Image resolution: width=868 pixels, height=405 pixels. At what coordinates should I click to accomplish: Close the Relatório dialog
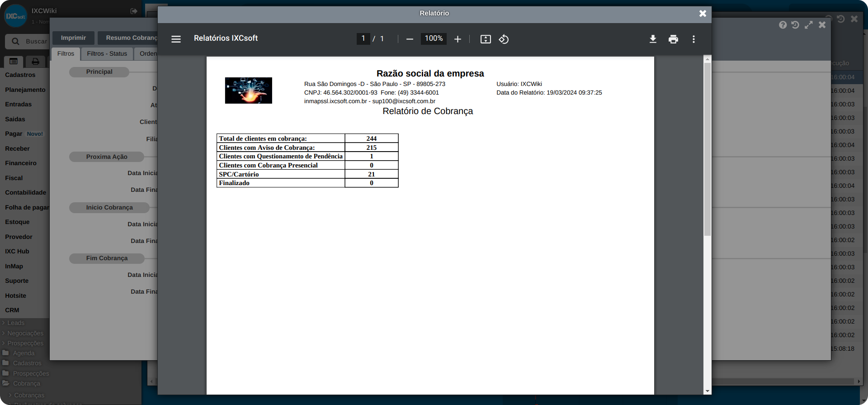[x=703, y=14]
